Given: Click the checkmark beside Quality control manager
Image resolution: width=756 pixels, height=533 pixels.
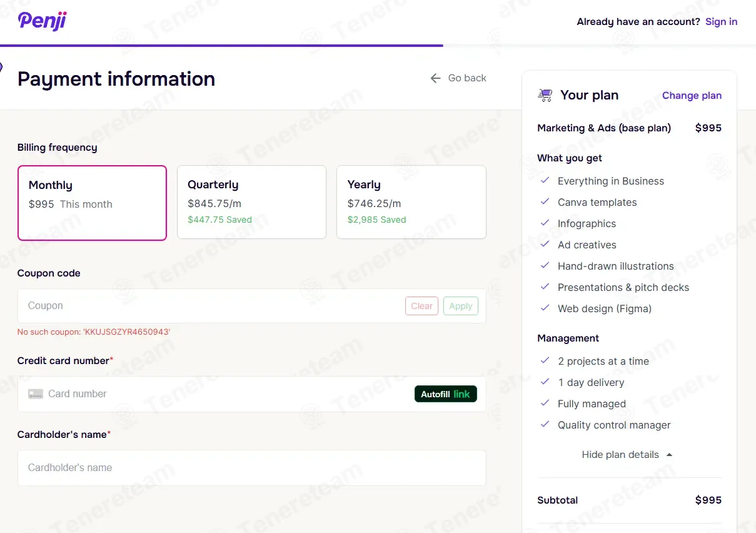Looking at the screenshot, I should 545,425.
